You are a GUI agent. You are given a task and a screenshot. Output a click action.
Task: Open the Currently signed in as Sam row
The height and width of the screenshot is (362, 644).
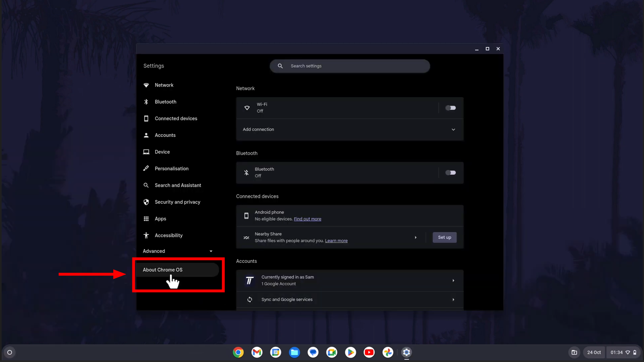[x=350, y=280]
